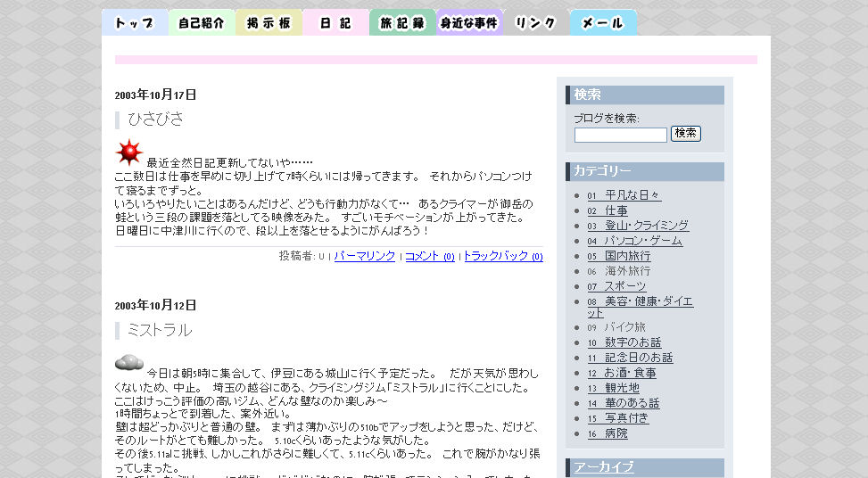Open トラックバック (0) link

pyautogui.click(x=502, y=256)
